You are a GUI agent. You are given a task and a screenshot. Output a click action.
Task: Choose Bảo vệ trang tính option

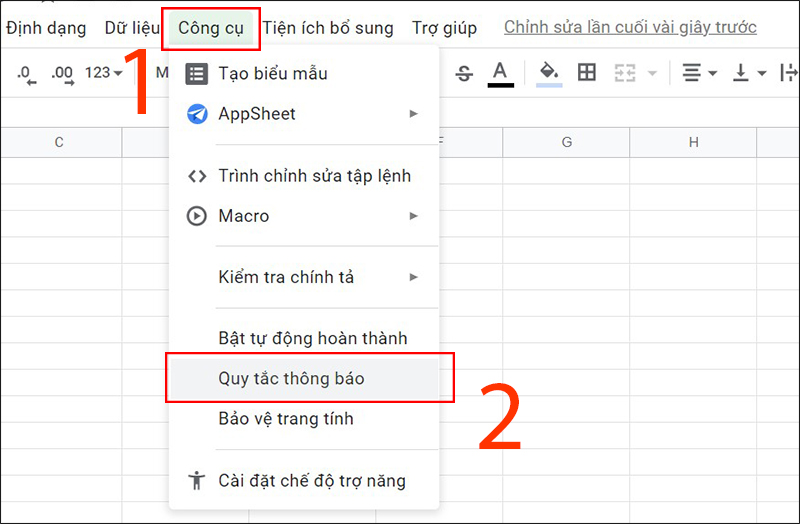[x=285, y=419]
